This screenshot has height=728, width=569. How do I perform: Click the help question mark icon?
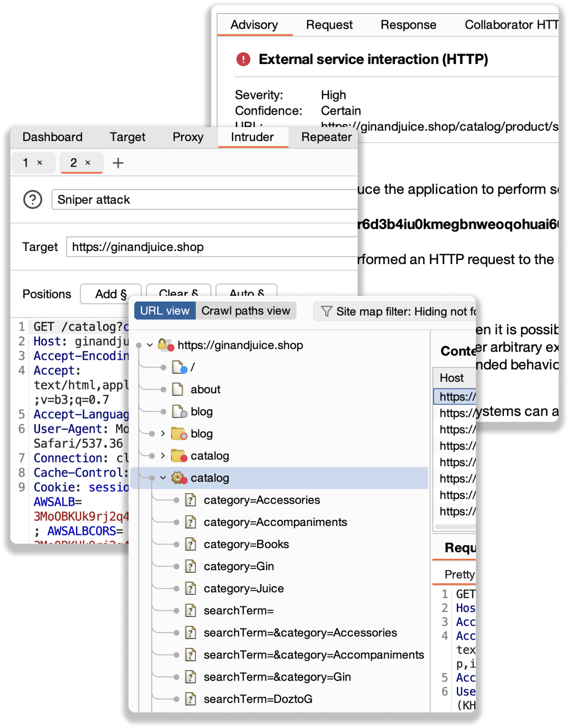pos(33,199)
